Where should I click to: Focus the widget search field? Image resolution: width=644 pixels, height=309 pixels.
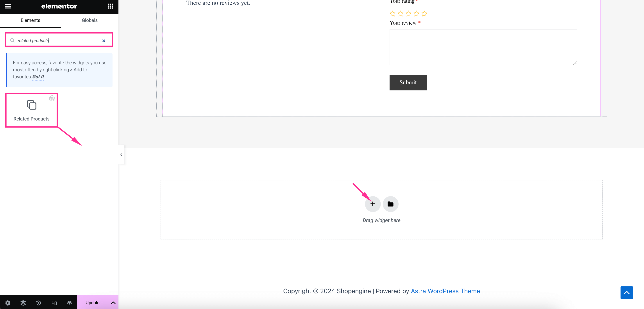click(x=59, y=41)
